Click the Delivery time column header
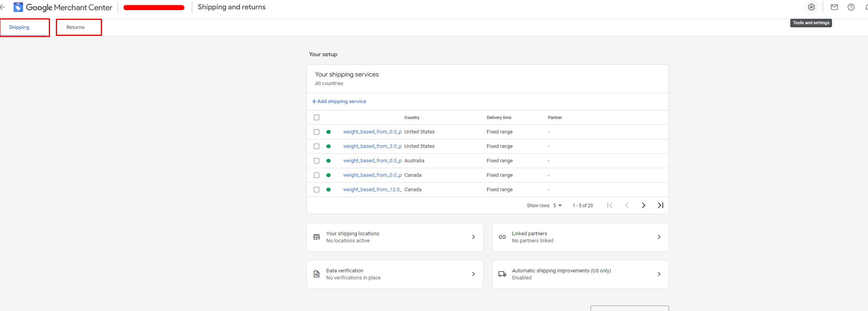The width and height of the screenshot is (868, 311). coord(499,117)
